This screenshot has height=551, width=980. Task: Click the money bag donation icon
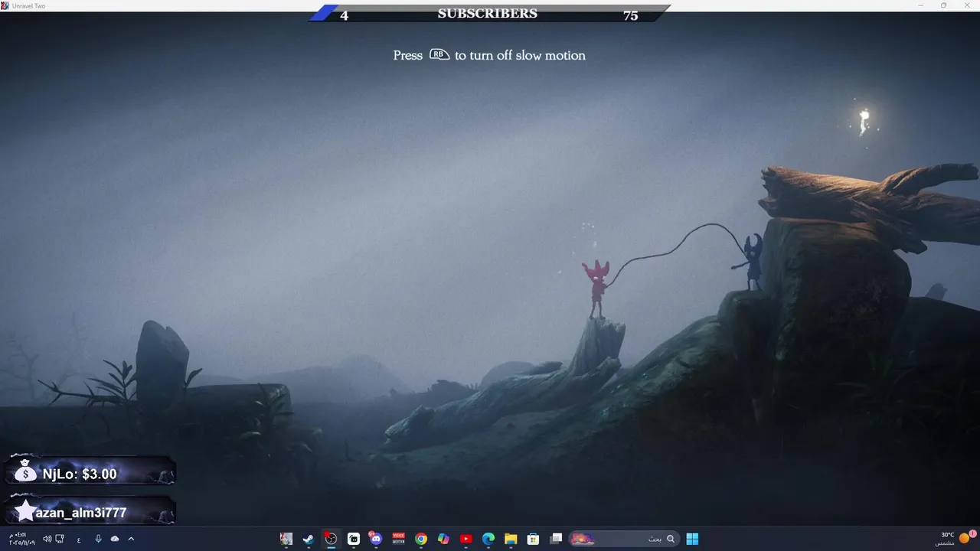[x=24, y=471]
